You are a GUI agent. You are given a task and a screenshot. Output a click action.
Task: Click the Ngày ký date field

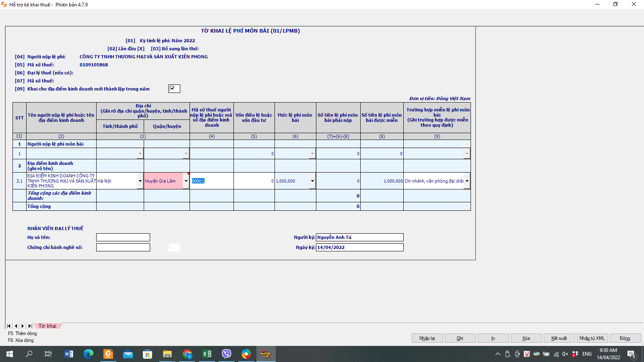[359, 247]
